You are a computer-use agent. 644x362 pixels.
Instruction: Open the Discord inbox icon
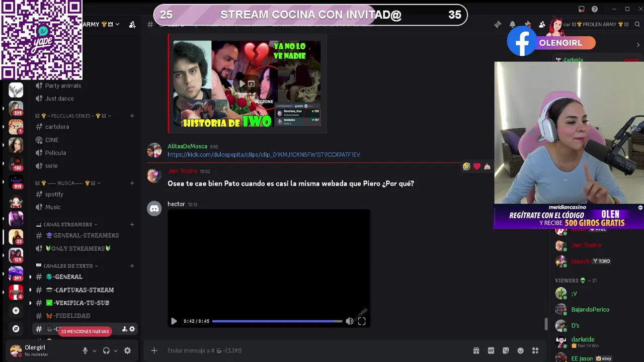[582, 9]
